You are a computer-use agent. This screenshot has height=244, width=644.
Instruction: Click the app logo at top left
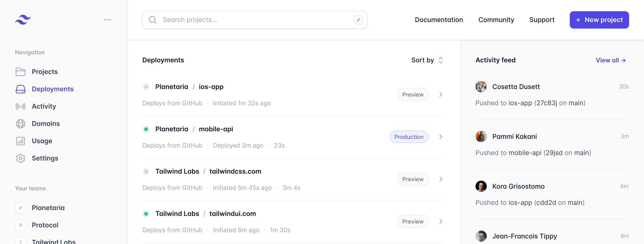pyautogui.click(x=23, y=19)
